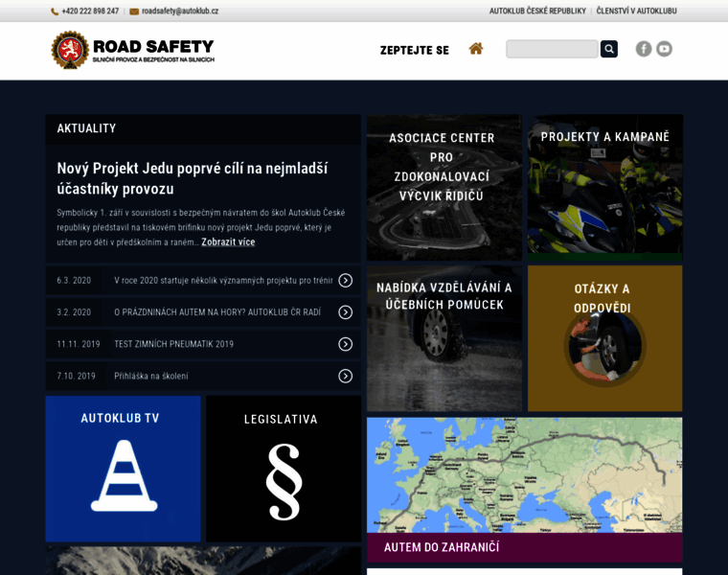Image resolution: width=728 pixels, height=575 pixels.
Task: Click the Road Safety emblem logo
Action: click(70, 50)
